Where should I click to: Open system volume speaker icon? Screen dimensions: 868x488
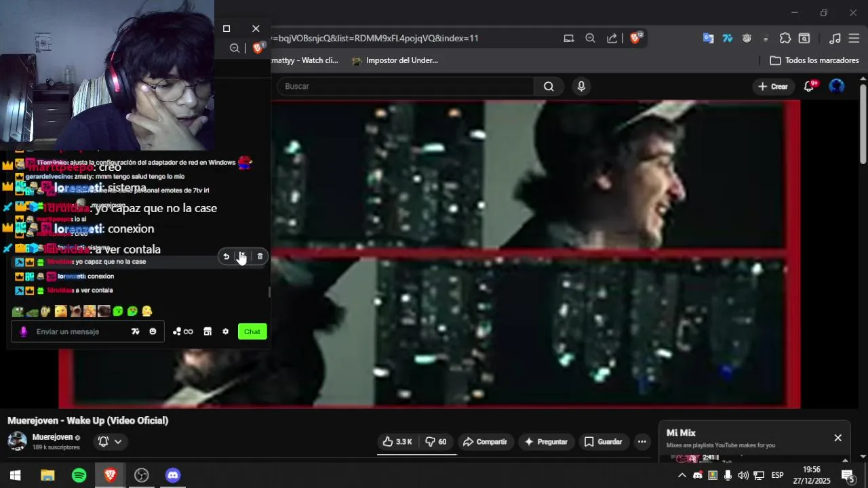743,475
